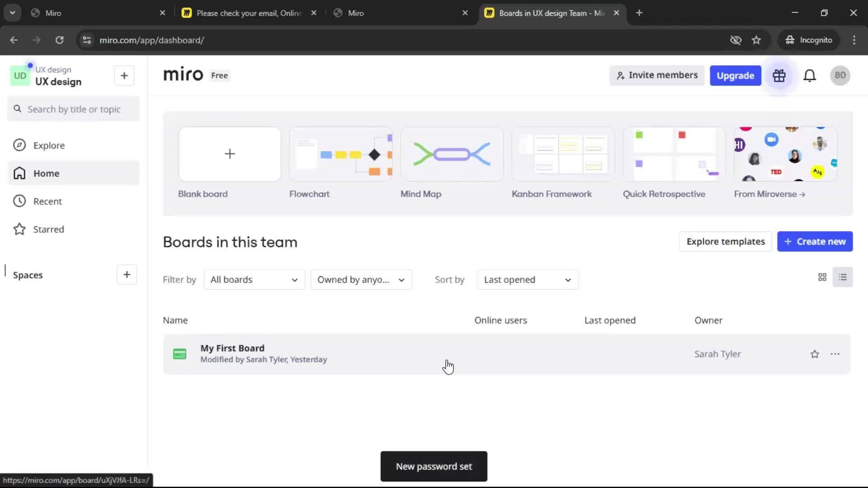Select the Quick Retrospective template
This screenshot has width=868, height=488.
[x=674, y=154]
